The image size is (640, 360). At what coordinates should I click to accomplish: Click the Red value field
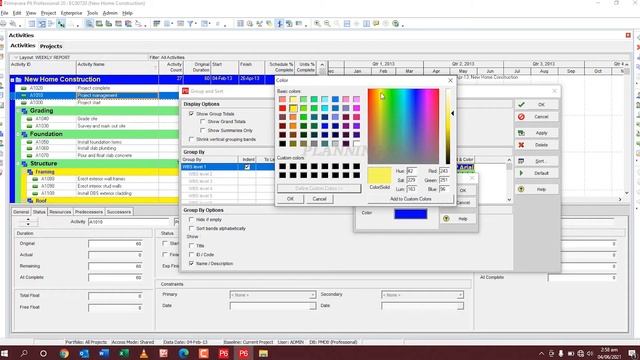(444, 171)
